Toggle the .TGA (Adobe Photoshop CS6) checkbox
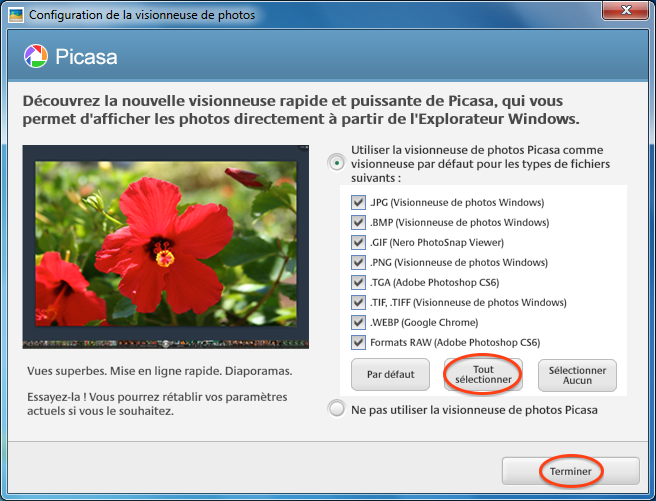656x501 pixels. (358, 282)
